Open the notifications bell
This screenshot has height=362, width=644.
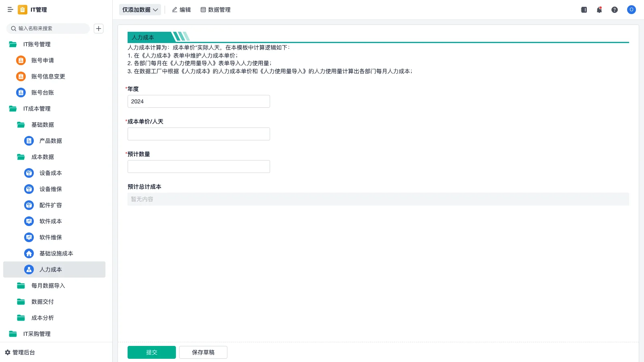click(599, 10)
